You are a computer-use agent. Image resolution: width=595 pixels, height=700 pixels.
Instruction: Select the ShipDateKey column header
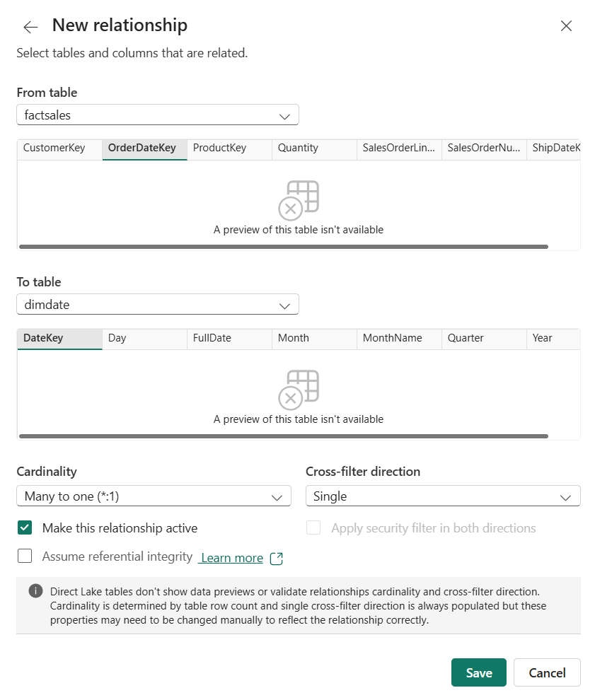553,149
